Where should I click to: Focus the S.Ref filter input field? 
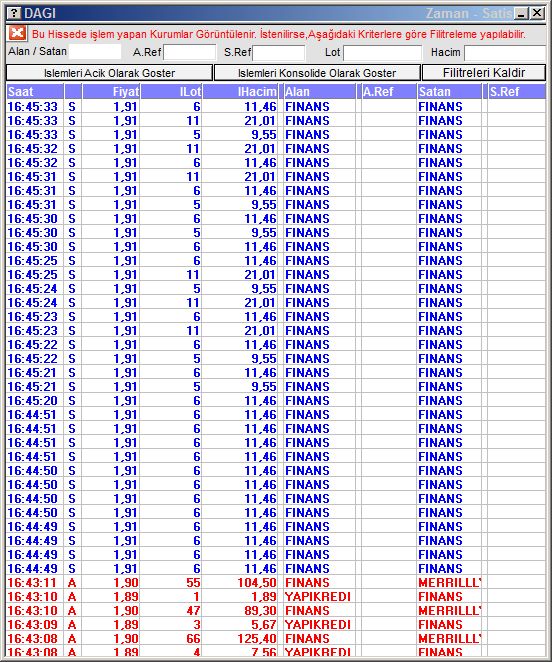click(x=279, y=52)
